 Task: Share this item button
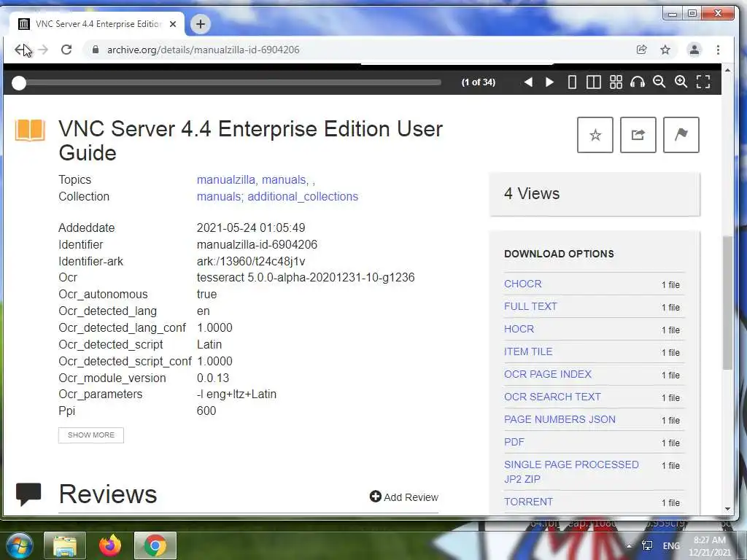click(x=638, y=135)
